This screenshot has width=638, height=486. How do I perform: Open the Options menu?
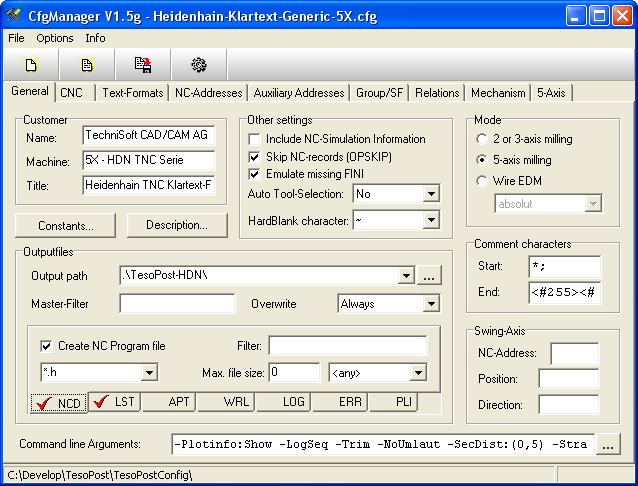tap(55, 38)
